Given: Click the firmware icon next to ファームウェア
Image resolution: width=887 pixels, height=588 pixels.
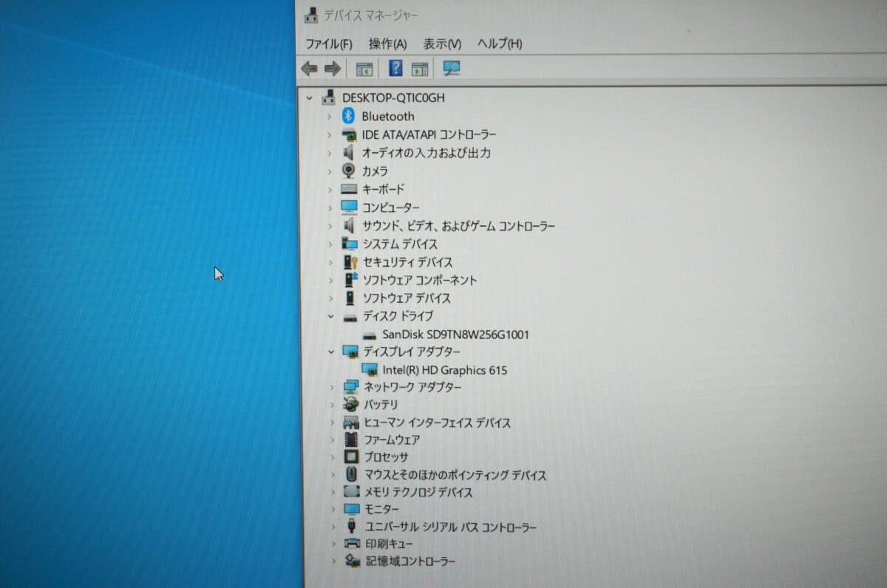Looking at the screenshot, I should [351, 440].
